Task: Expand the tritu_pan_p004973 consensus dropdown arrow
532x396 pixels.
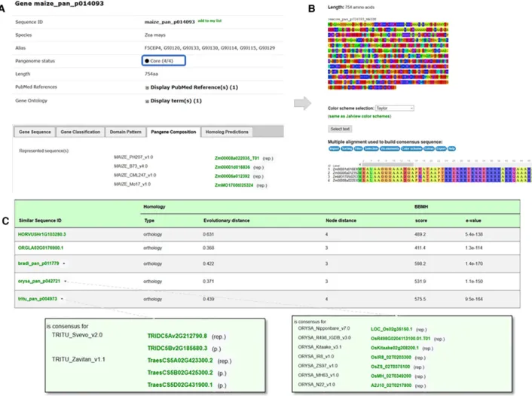Action: (x=62, y=299)
